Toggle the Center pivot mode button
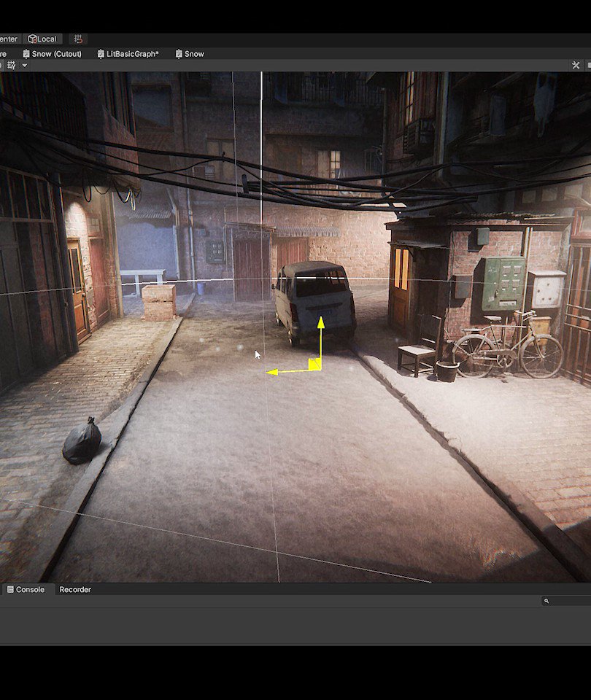This screenshot has height=700, width=591. tap(7, 39)
